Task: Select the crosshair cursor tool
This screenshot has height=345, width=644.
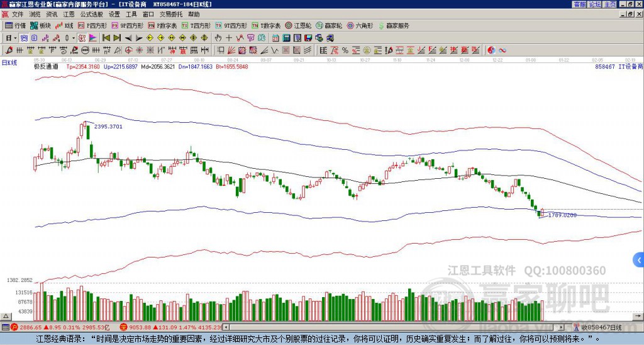Action: [229, 38]
